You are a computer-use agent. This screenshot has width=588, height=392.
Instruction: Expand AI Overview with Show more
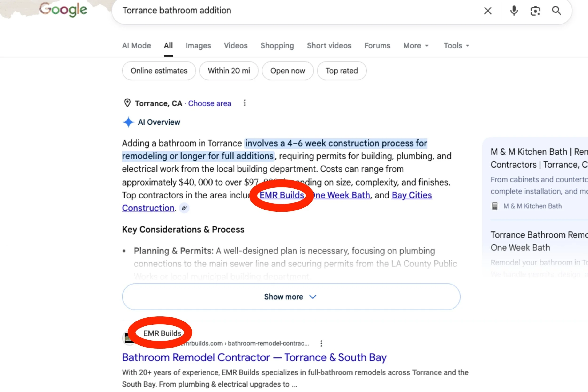tap(291, 297)
